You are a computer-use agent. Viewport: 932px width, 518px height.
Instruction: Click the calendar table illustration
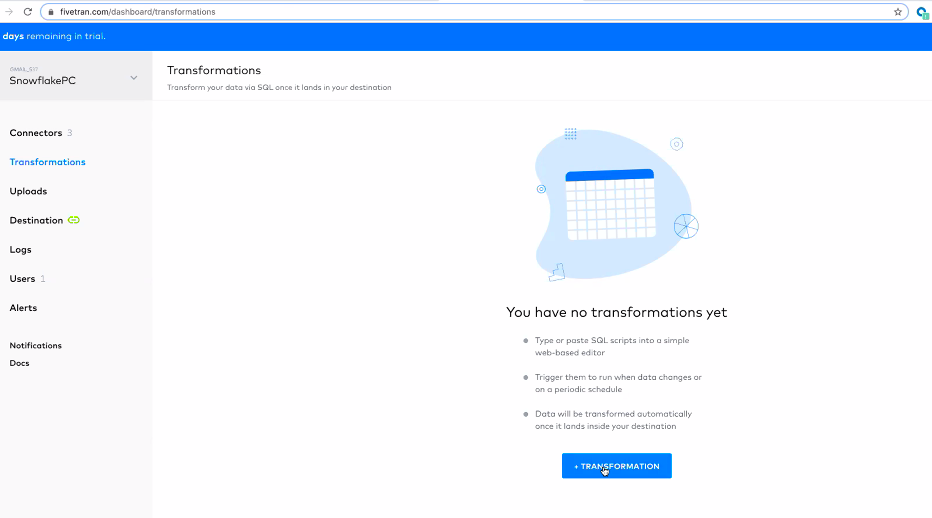[x=610, y=204]
